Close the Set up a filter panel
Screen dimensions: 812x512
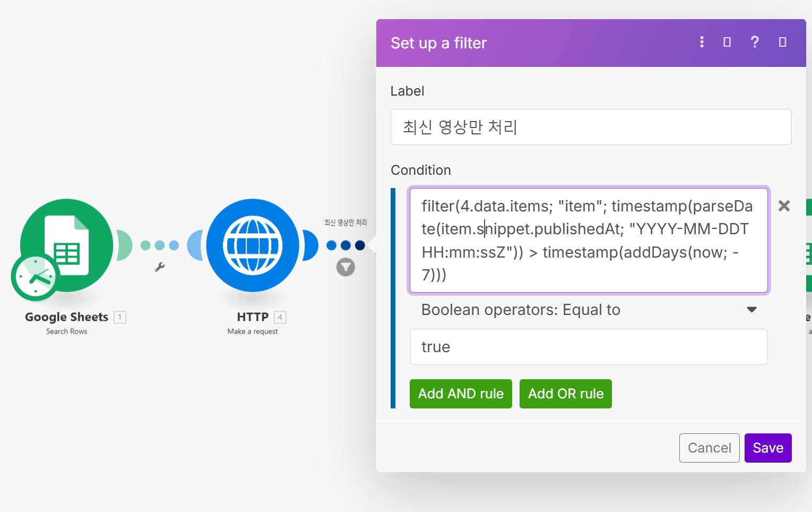[782, 42]
